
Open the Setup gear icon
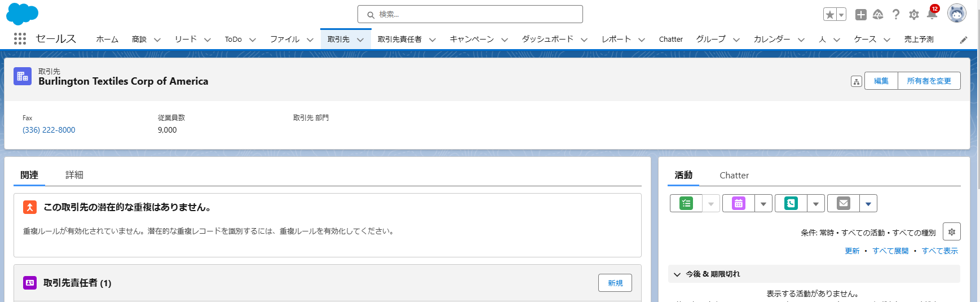(x=914, y=15)
